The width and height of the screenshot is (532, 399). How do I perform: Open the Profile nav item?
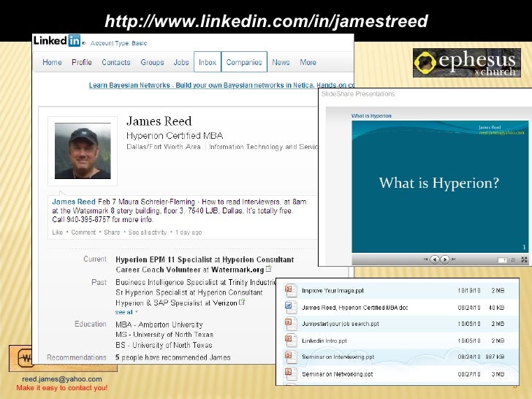point(82,62)
